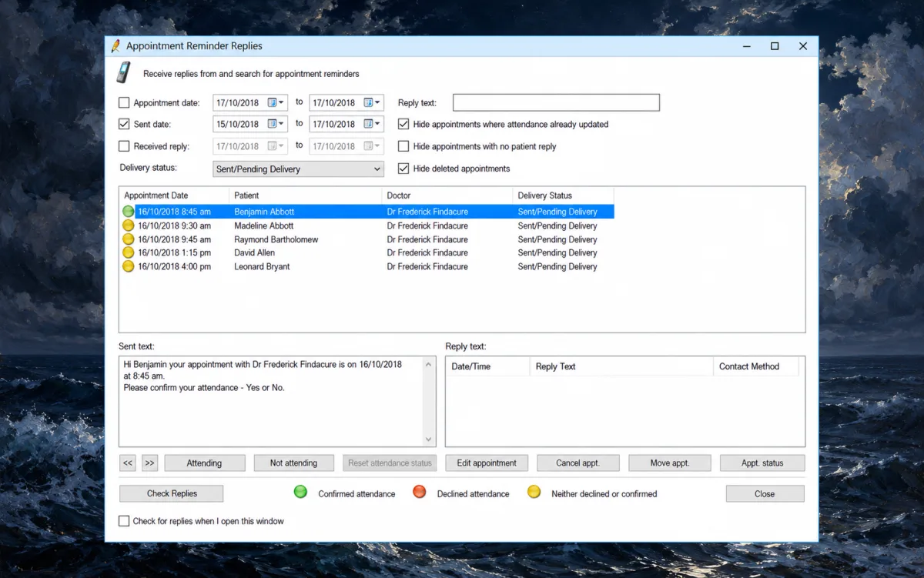The image size is (924, 578).
Task: Open calendar picker for Appointment date end
Action: [x=368, y=102]
